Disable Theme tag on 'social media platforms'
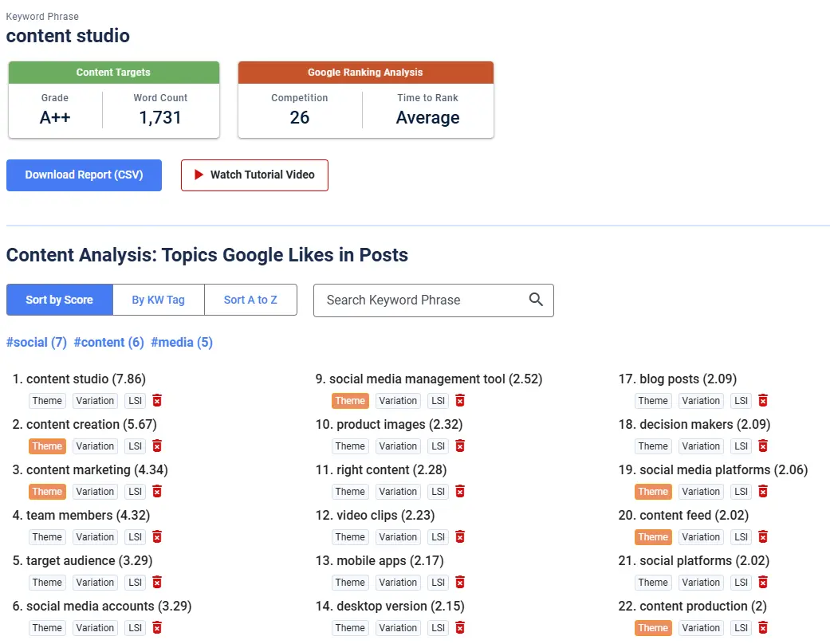Viewport: 830px width, 644px height. click(x=653, y=492)
